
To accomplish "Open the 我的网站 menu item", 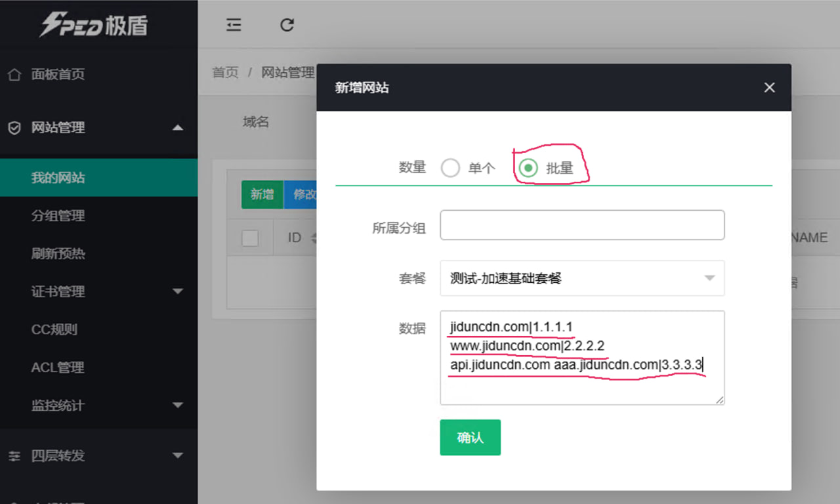I will (x=59, y=177).
